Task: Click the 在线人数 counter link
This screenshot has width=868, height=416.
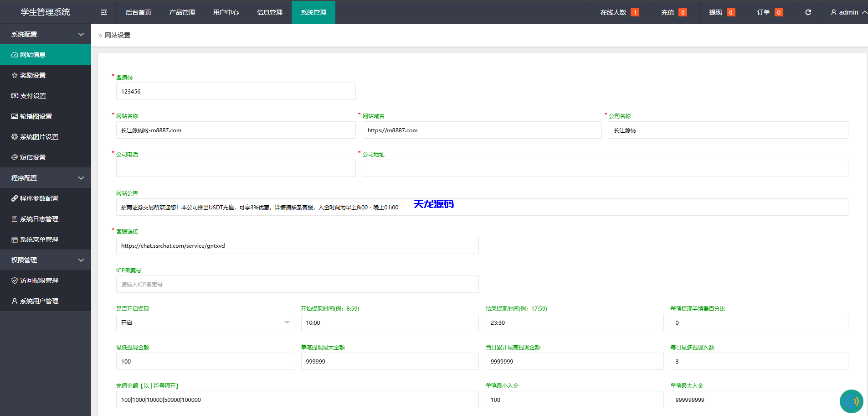Action: coord(619,12)
